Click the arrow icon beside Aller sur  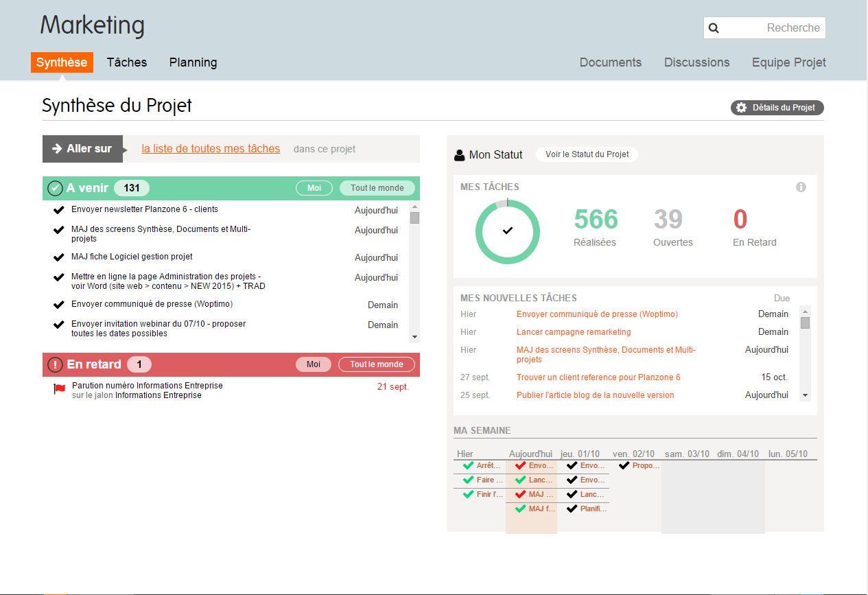(x=58, y=149)
